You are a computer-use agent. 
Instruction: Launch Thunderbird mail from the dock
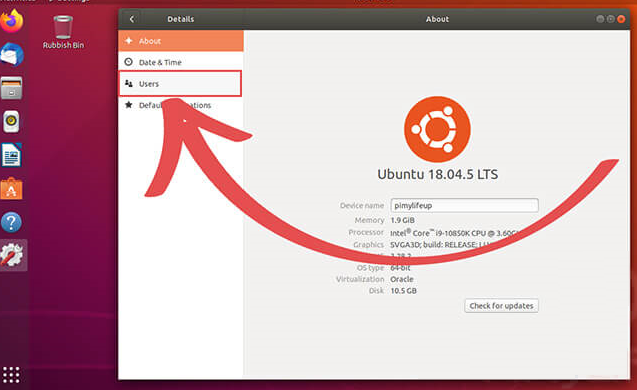coord(12,54)
